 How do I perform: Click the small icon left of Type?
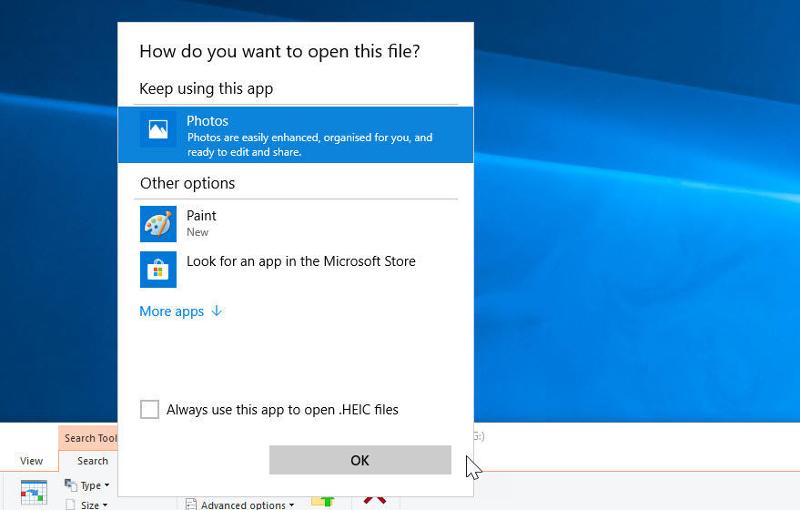click(70, 486)
